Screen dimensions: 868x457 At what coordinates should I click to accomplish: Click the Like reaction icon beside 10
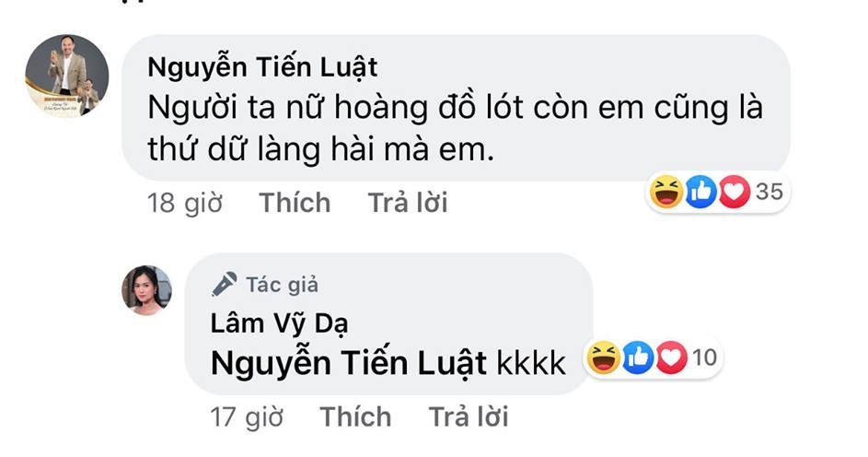(x=638, y=357)
